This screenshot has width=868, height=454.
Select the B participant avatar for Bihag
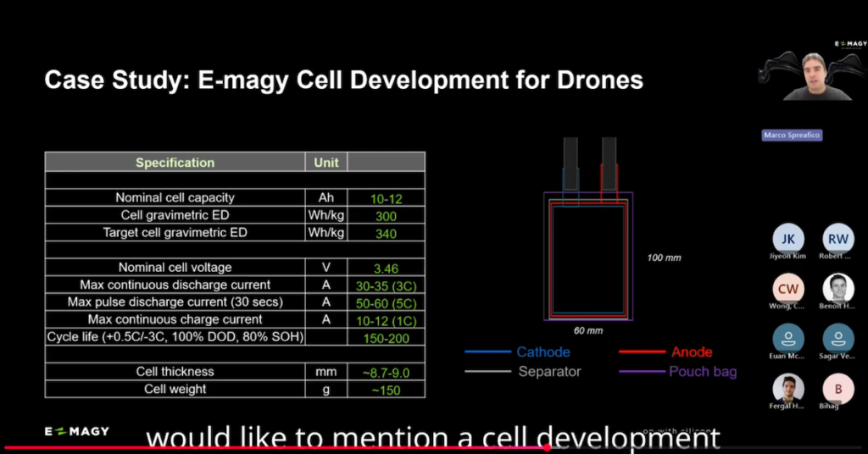click(x=837, y=388)
